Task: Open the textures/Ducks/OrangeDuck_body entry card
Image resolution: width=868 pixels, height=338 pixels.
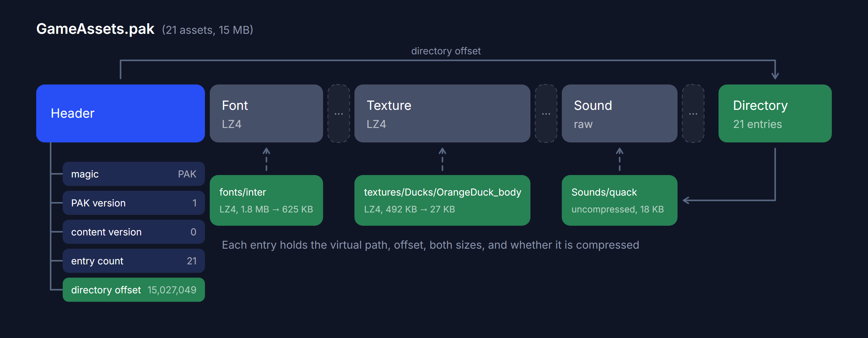Action: [x=442, y=200]
